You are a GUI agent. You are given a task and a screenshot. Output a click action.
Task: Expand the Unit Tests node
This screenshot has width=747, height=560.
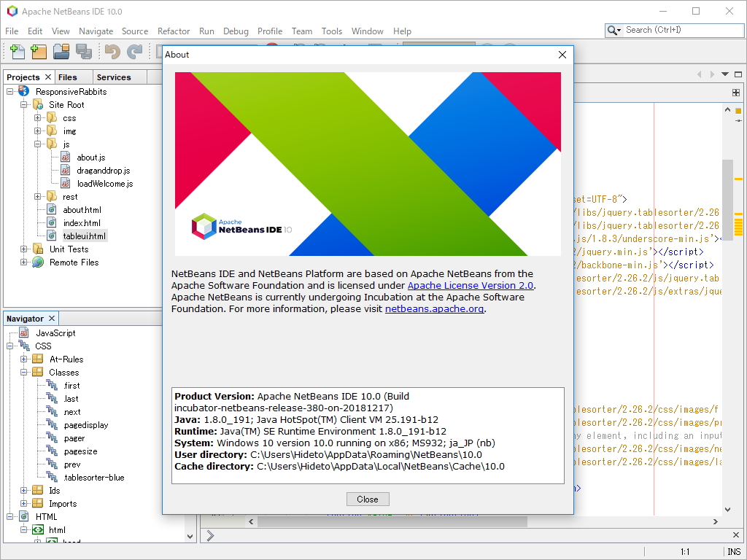[25, 249]
